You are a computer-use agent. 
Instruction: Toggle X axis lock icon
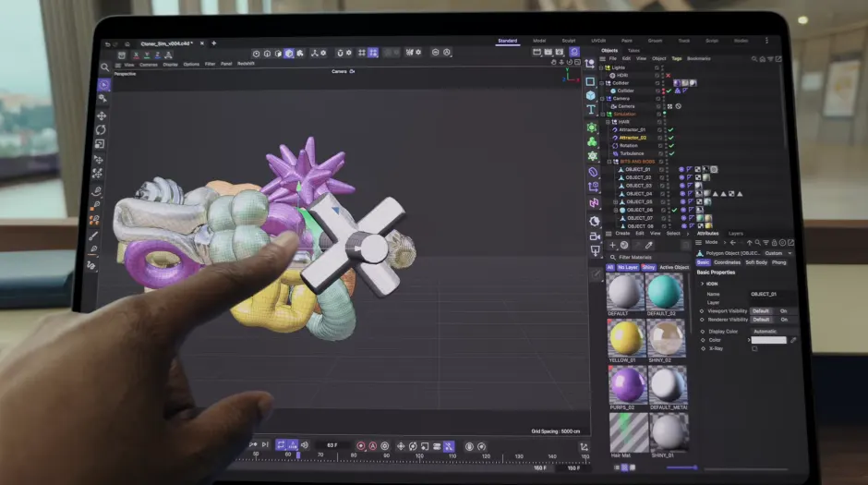[136, 55]
